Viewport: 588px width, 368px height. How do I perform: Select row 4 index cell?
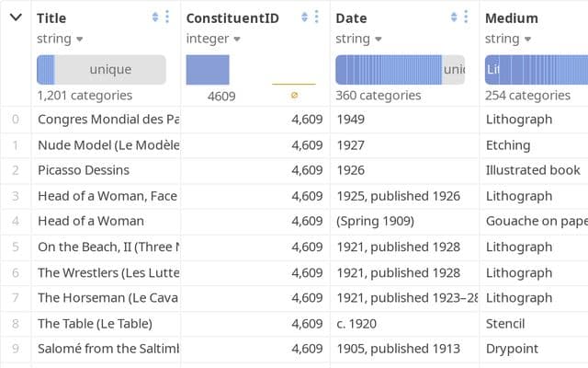16,221
